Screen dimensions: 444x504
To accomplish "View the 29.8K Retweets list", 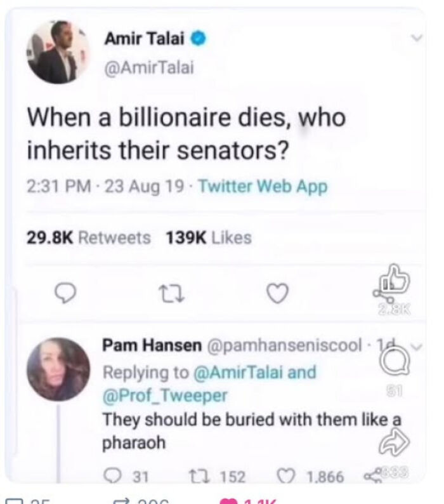I will click(89, 238).
